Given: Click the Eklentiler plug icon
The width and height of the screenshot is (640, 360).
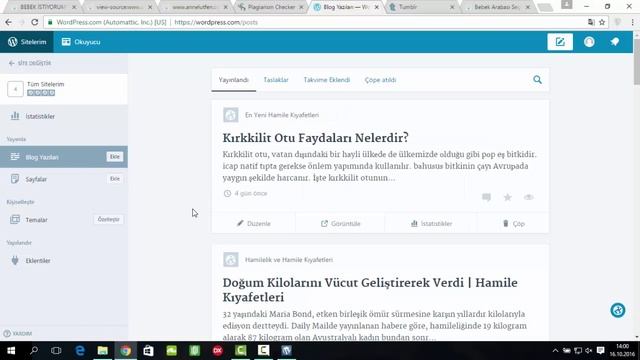Looking at the screenshot, I should 15,260.
